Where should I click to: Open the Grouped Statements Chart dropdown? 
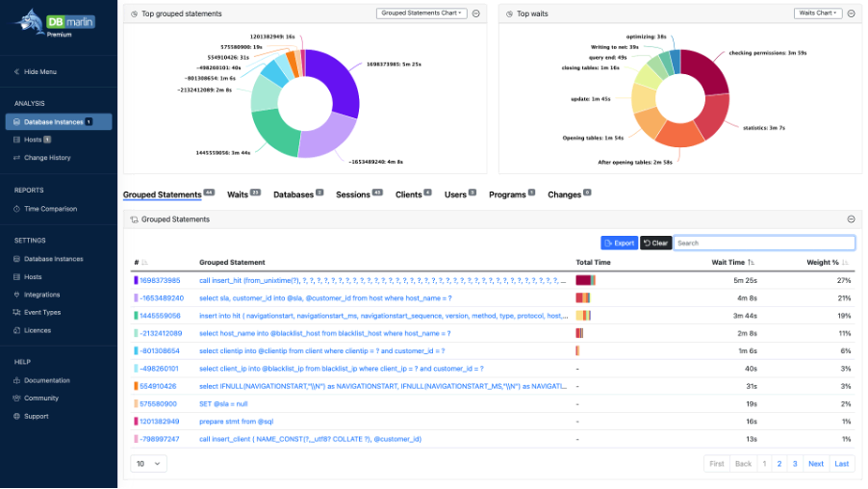coord(421,13)
